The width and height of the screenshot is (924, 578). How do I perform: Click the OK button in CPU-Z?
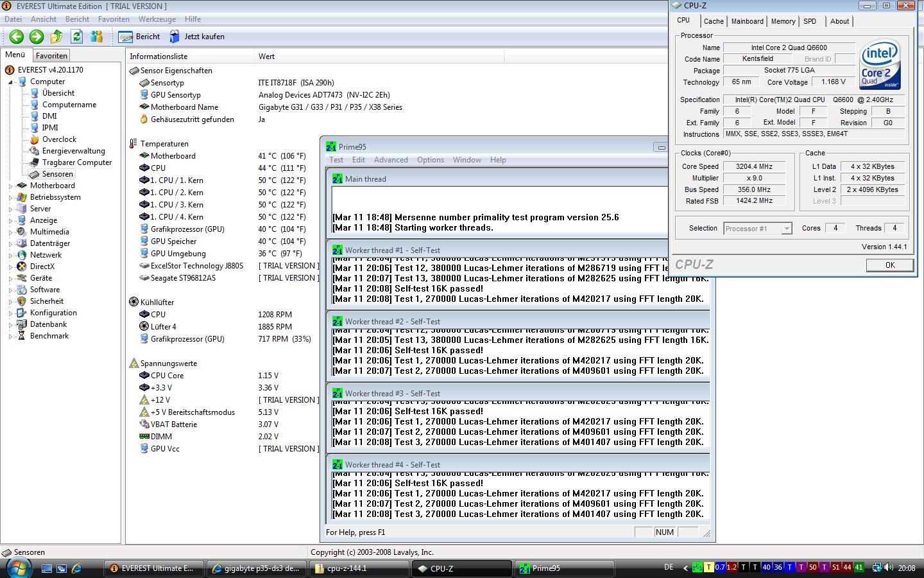pos(890,265)
